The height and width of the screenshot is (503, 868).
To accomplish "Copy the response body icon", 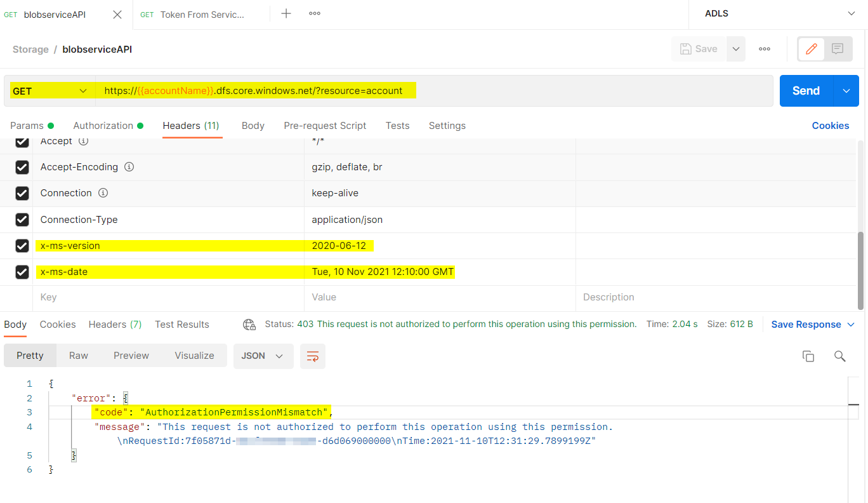I will (x=808, y=356).
